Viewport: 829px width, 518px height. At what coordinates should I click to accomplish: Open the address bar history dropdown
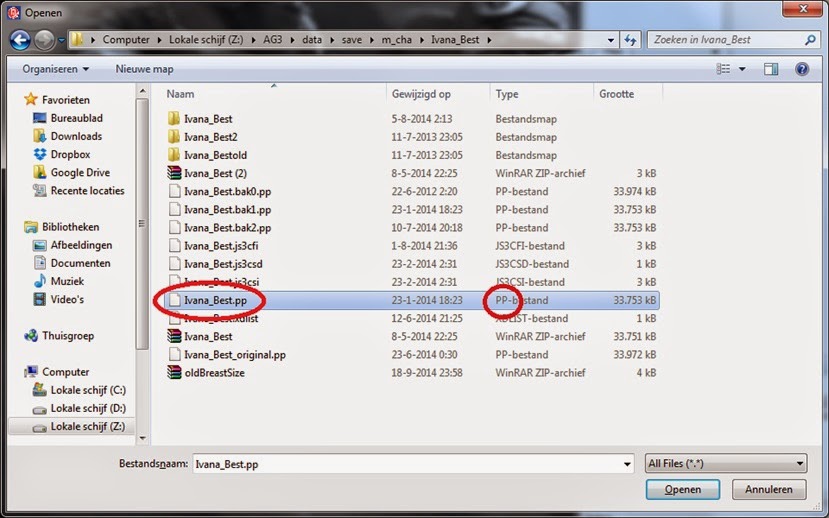(611, 40)
